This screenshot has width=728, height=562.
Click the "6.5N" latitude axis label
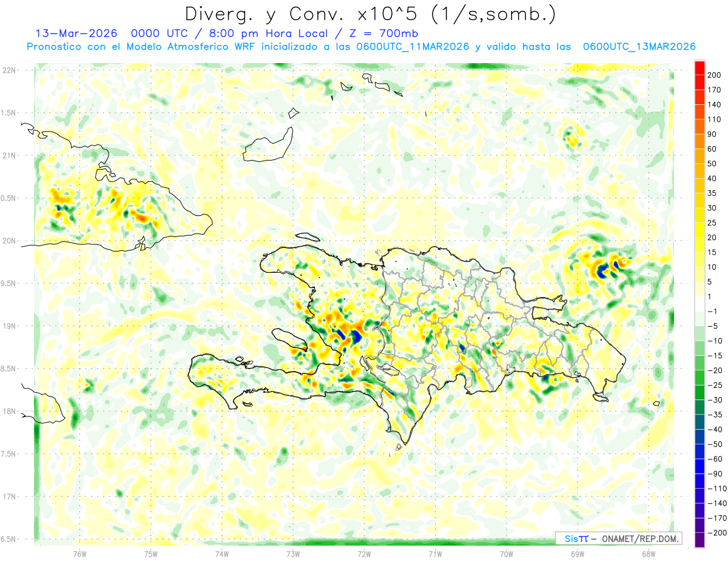[x=8, y=539]
